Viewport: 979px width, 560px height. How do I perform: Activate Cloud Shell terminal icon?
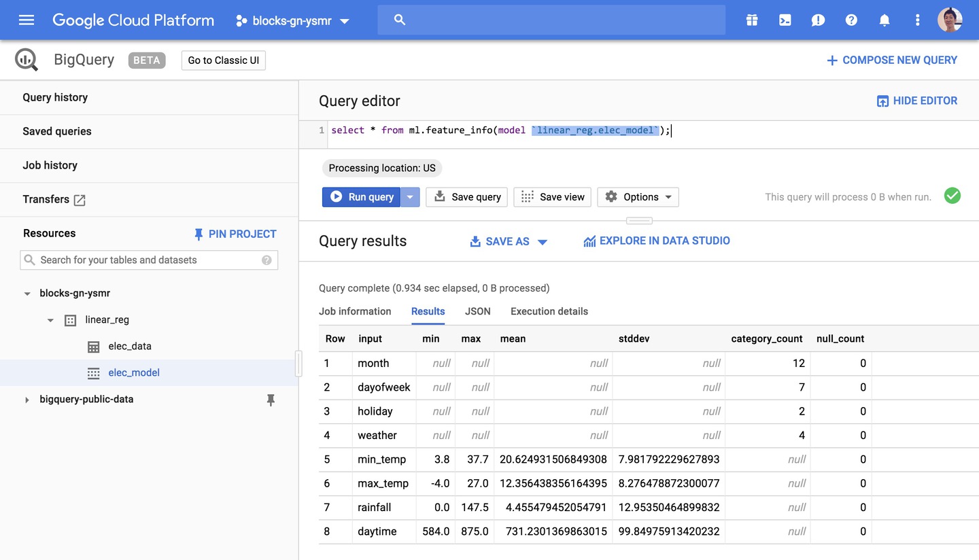[785, 20]
